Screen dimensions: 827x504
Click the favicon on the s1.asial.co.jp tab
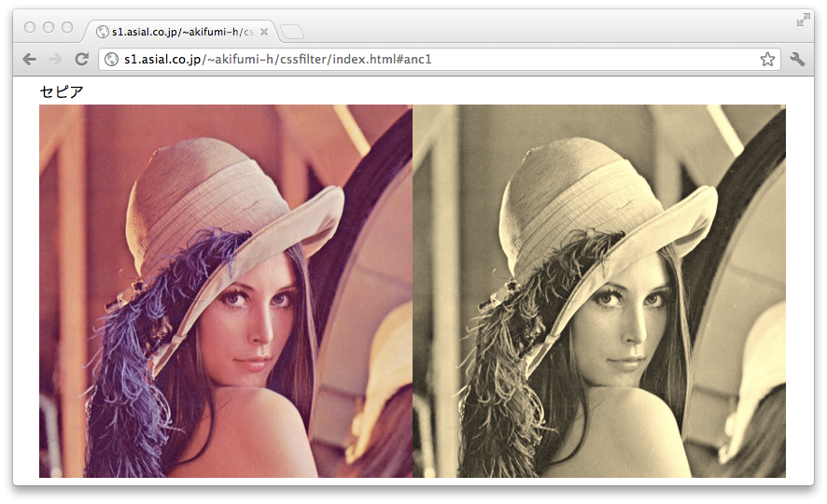pyautogui.click(x=103, y=32)
